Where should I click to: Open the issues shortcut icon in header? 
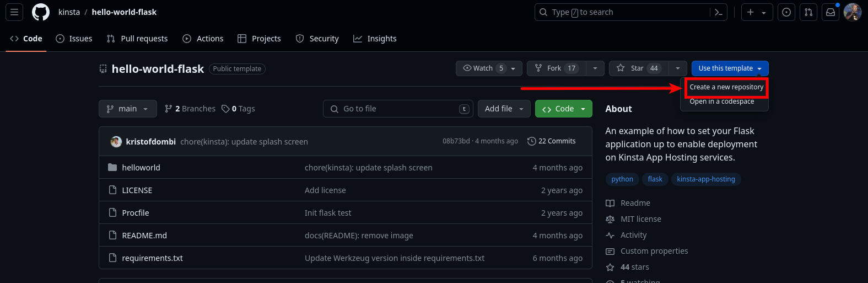786,12
